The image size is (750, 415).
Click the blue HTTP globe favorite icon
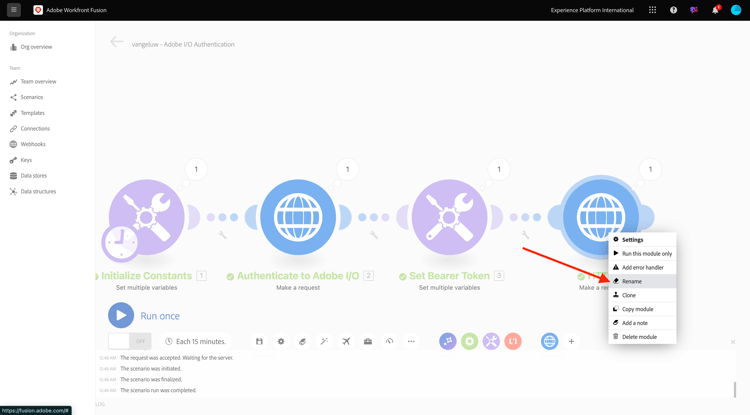[550, 341]
